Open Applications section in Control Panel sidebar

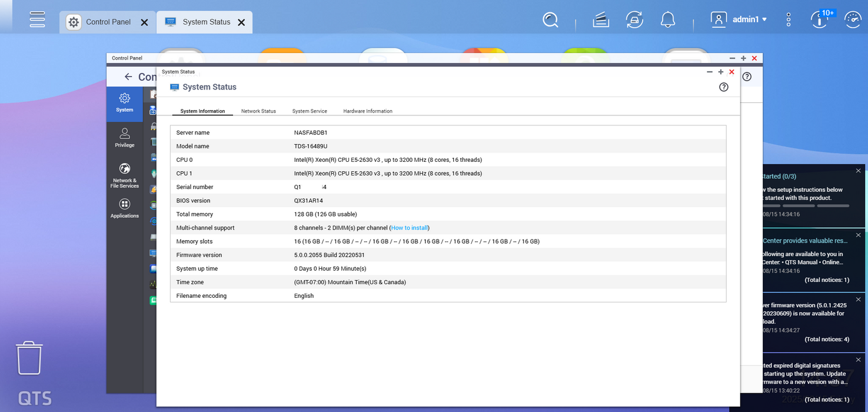(x=125, y=208)
